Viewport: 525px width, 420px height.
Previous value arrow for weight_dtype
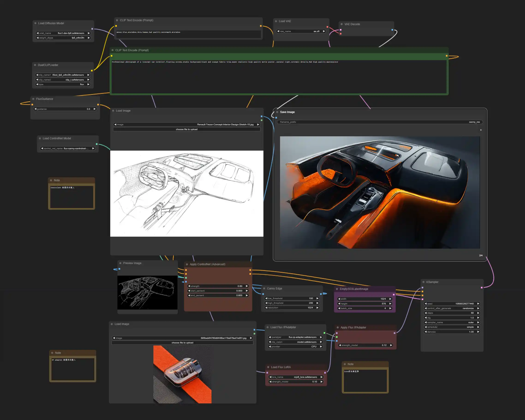[x=38, y=38]
